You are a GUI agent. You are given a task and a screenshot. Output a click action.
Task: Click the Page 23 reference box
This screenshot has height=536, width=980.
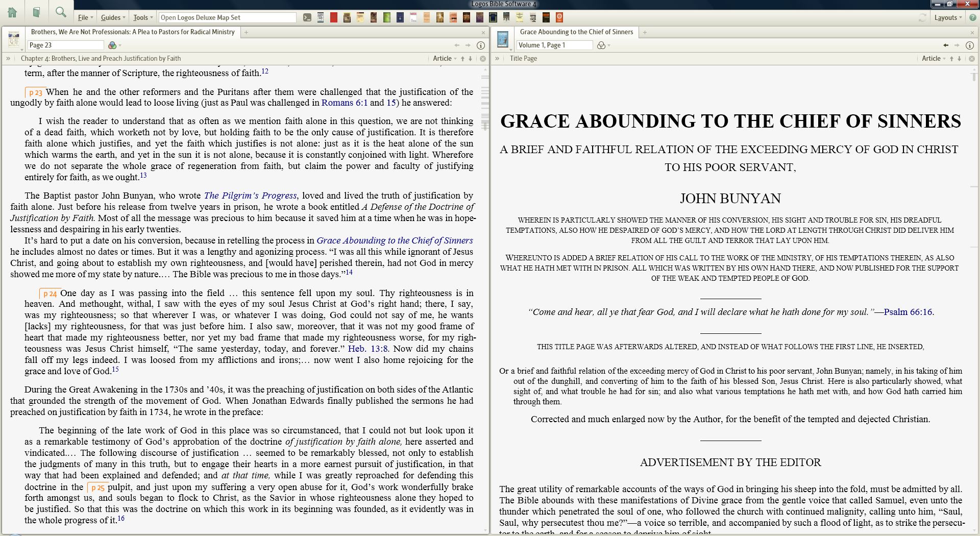click(66, 45)
